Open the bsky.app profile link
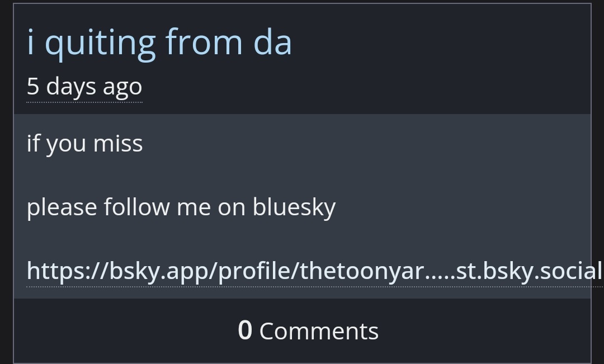604x364 pixels. click(x=313, y=271)
